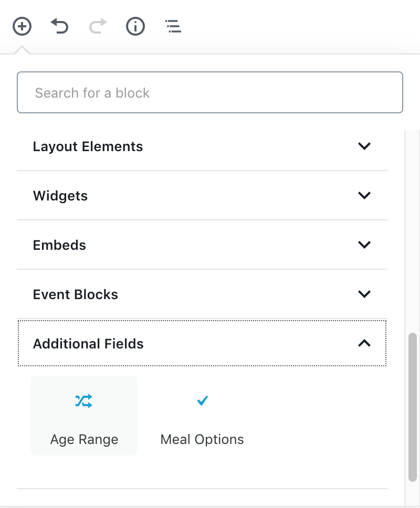420x508 pixels.
Task: Expand the Widgets section chevron
Action: (x=364, y=195)
